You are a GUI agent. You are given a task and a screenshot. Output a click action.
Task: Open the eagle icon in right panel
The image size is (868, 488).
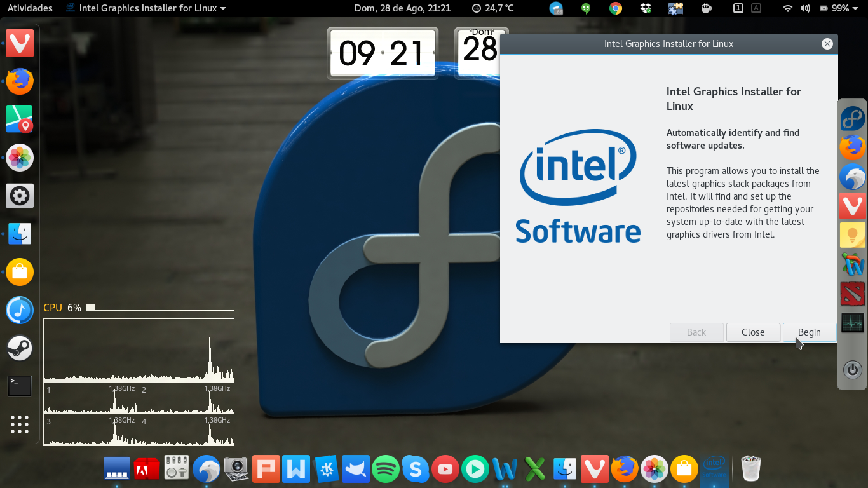pos(852,177)
